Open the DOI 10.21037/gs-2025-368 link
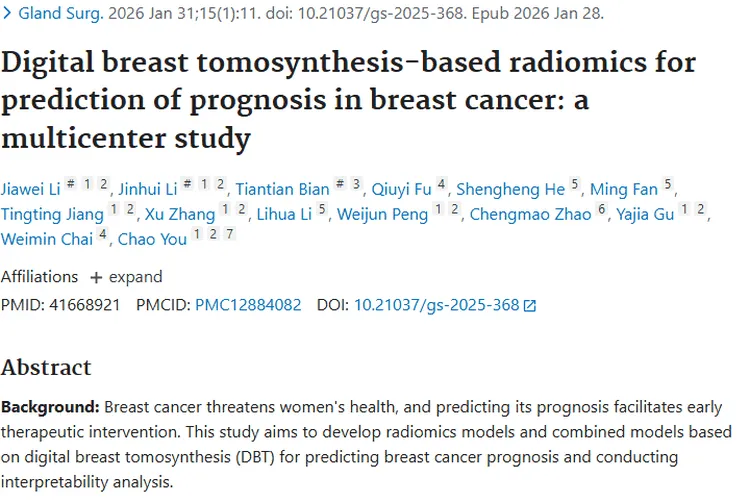Screen dimensions: 750x500 point(436,305)
